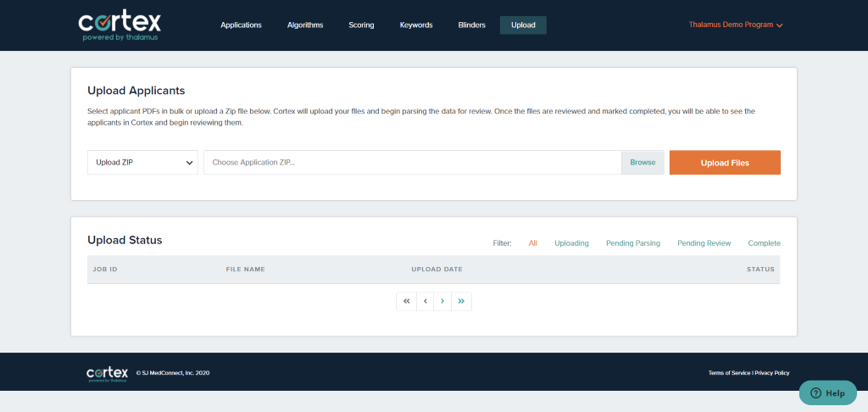Viewport: 868px width, 412px height.
Task: Open the Scoring nav item
Action: click(x=361, y=25)
